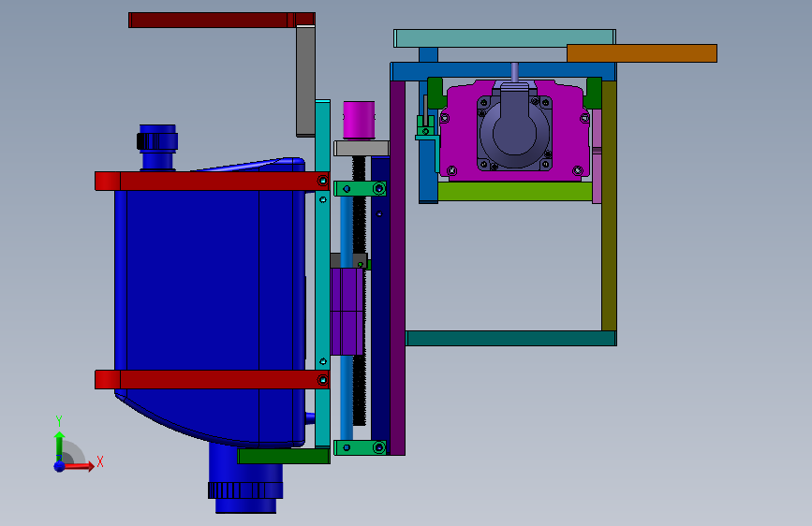The height and width of the screenshot is (526, 812).
Task: Select the pink strip right of motor
Action: point(597,155)
